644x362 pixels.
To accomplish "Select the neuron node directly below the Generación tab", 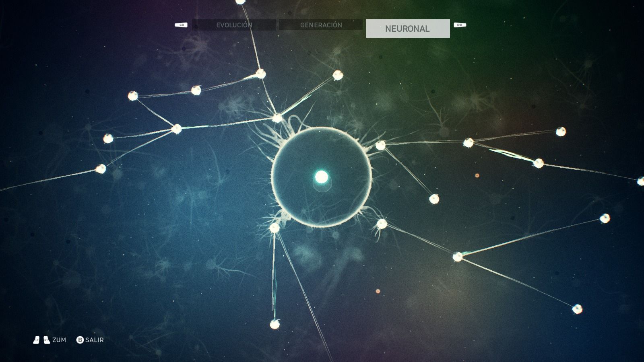I will tap(338, 75).
